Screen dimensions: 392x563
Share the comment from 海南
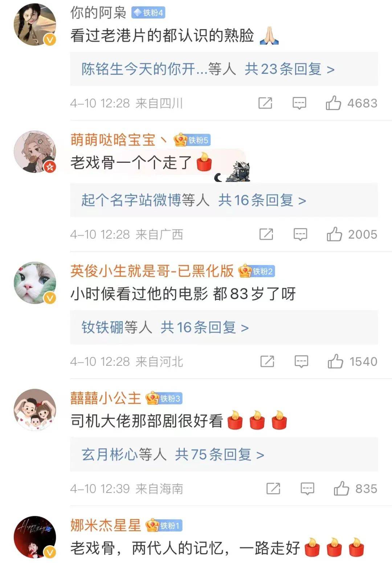click(273, 489)
